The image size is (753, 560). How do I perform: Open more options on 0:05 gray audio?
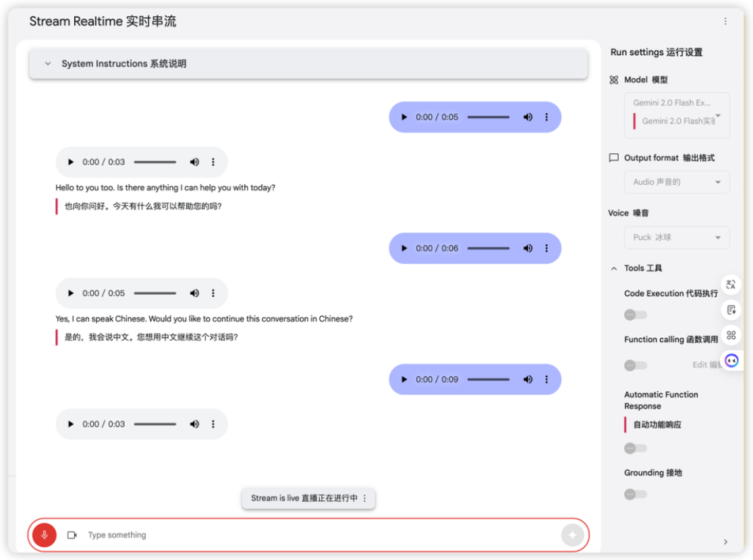pos(213,293)
